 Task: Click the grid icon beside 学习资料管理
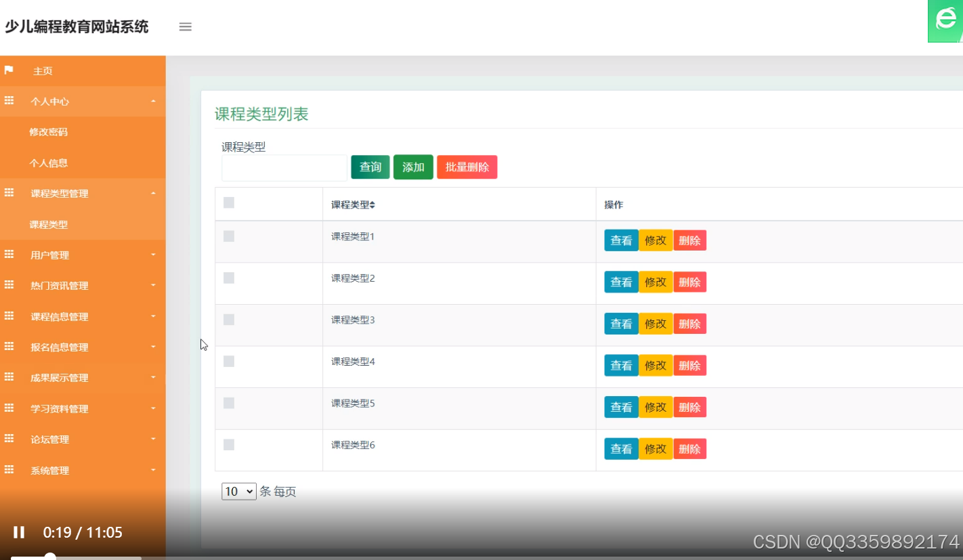[x=9, y=408]
